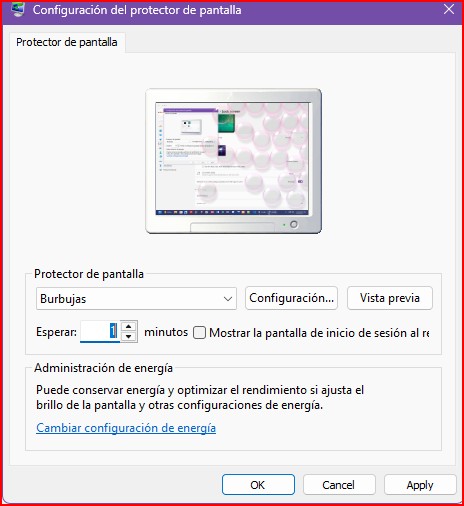Increase wait minutes with the up arrow
This screenshot has width=464, height=506.
129,326
